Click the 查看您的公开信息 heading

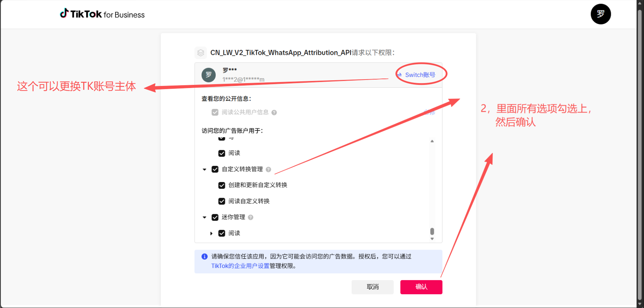[x=226, y=99]
